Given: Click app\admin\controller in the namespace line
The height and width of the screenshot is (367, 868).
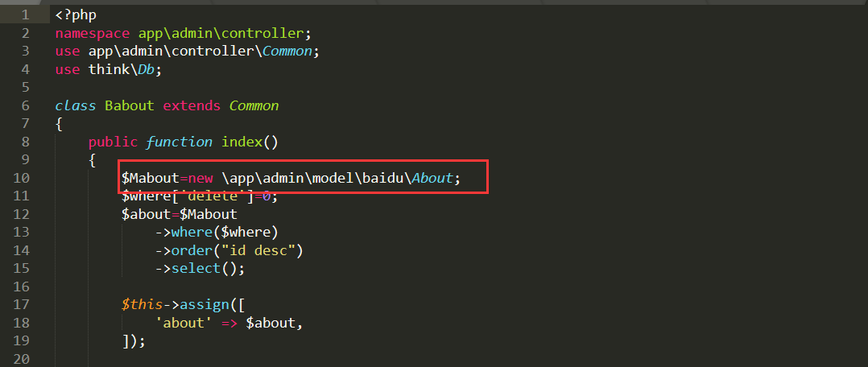Looking at the screenshot, I should pyautogui.click(x=221, y=33).
